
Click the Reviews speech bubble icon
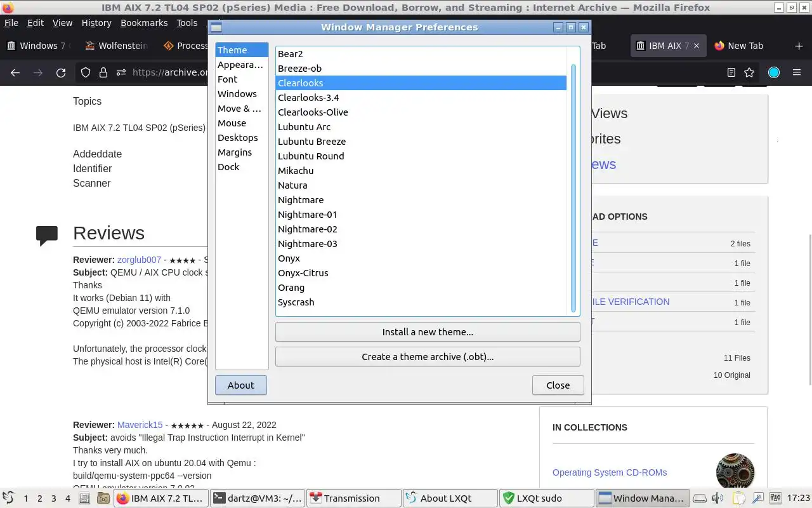47,236
